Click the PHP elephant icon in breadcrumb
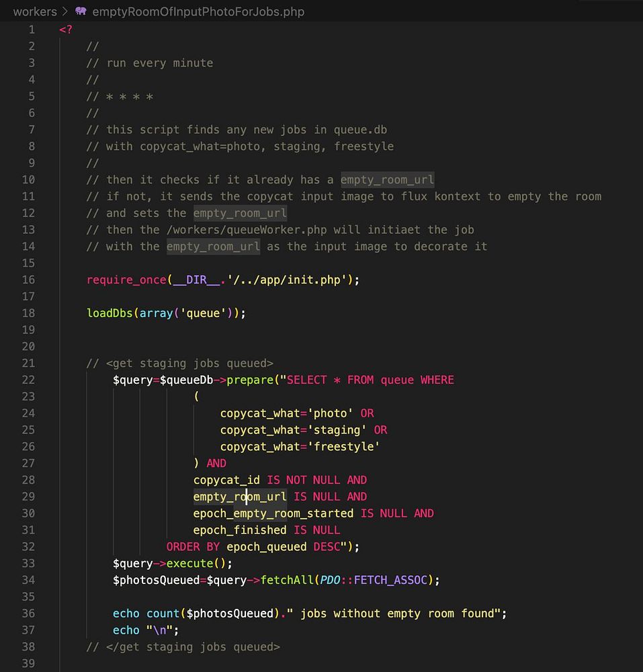 point(81,11)
